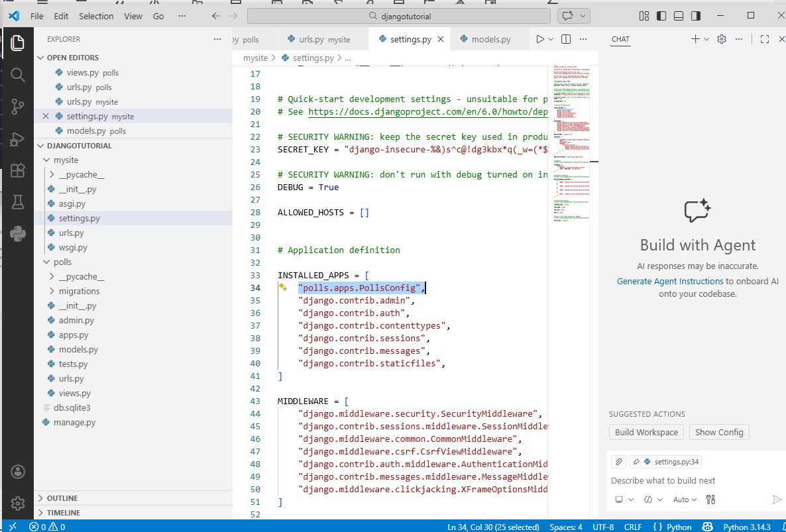Close the settings.py editor tab

click(441, 39)
